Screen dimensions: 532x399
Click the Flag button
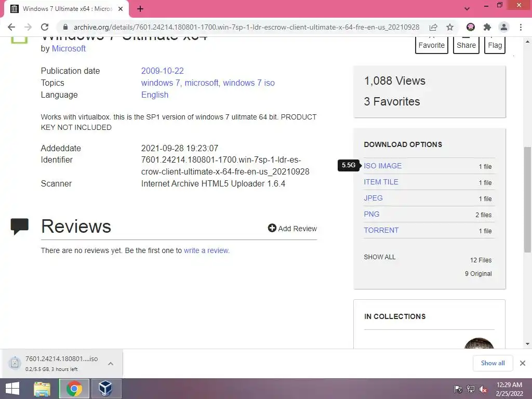495,45
